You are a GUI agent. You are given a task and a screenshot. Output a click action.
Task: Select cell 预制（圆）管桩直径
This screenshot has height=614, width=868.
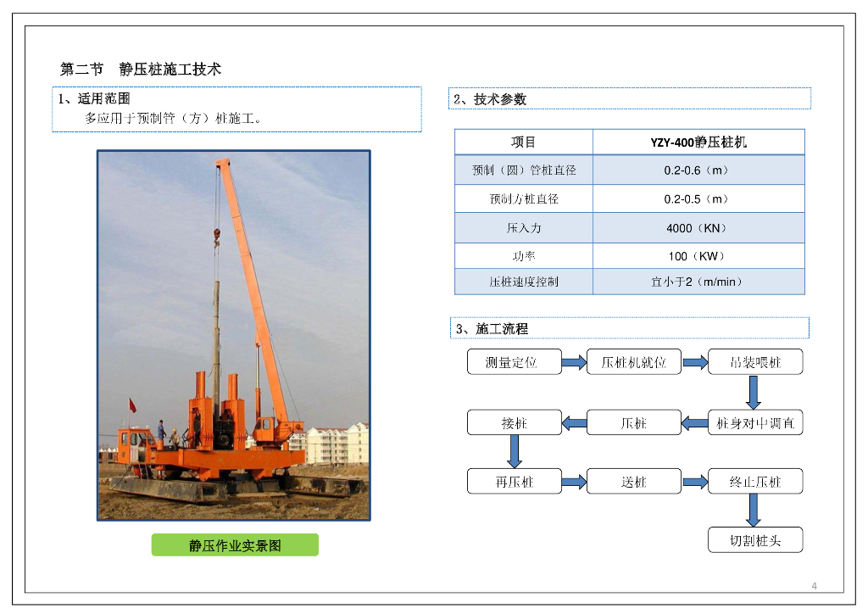pos(524,170)
